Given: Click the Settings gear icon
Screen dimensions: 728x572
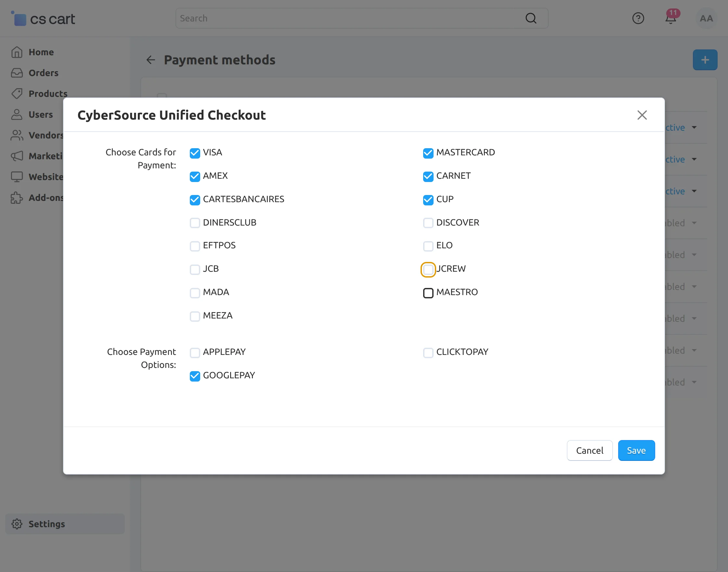Looking at the screenshot, I should 17,524.
